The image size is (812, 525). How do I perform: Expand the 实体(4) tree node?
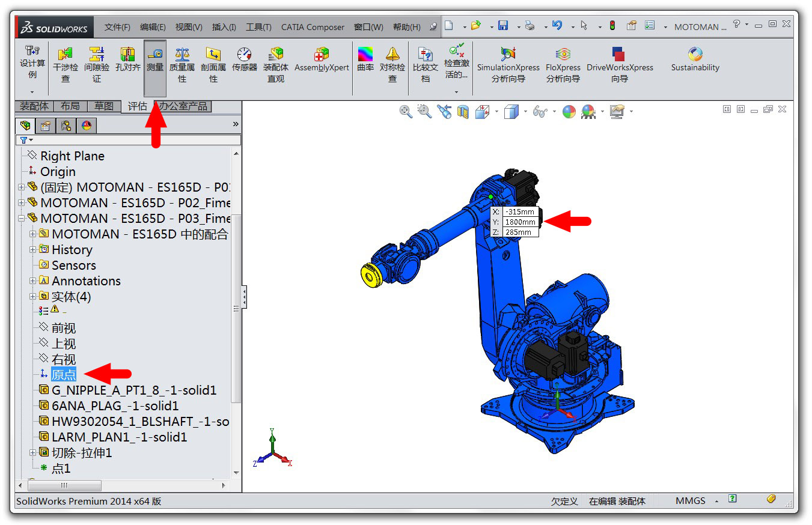(33, 297)
